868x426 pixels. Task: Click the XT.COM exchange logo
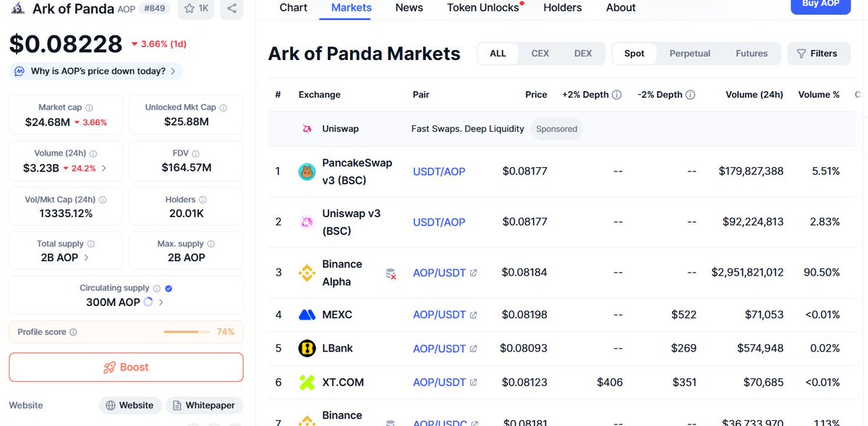point(307,382)
